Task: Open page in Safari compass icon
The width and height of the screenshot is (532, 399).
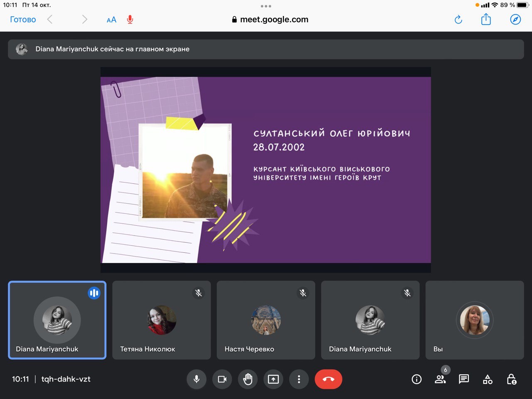Action: pyautogui.click(x=515, y=20)
